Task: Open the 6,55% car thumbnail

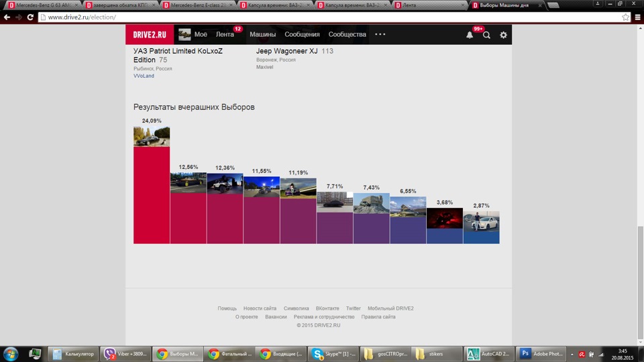Action: click(408, 207)
